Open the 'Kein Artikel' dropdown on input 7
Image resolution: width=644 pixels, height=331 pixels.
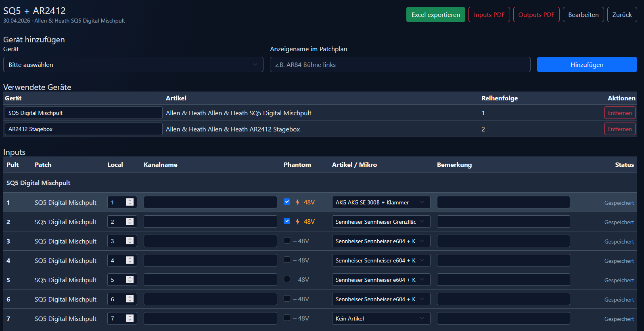(x=381, y=319)
